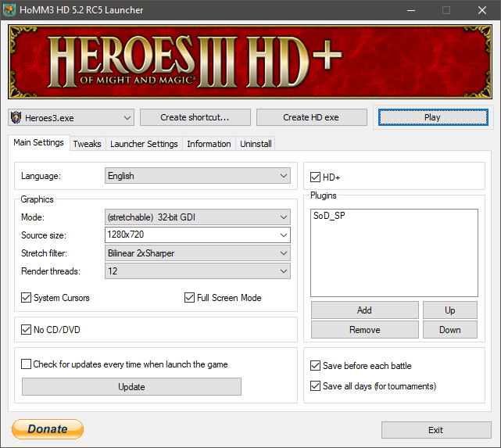
Task: Uncheck Full Screen Mode
Action: click(190, 298)
